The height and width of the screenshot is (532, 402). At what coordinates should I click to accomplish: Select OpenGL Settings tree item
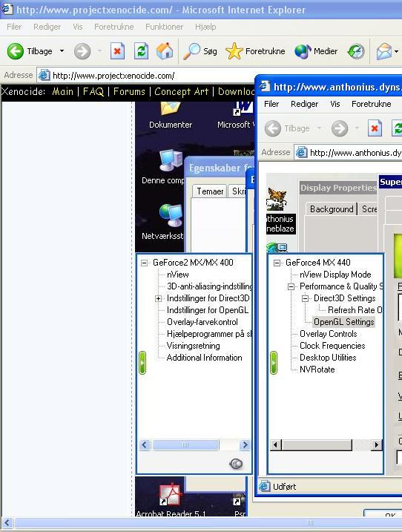(343, 322)
